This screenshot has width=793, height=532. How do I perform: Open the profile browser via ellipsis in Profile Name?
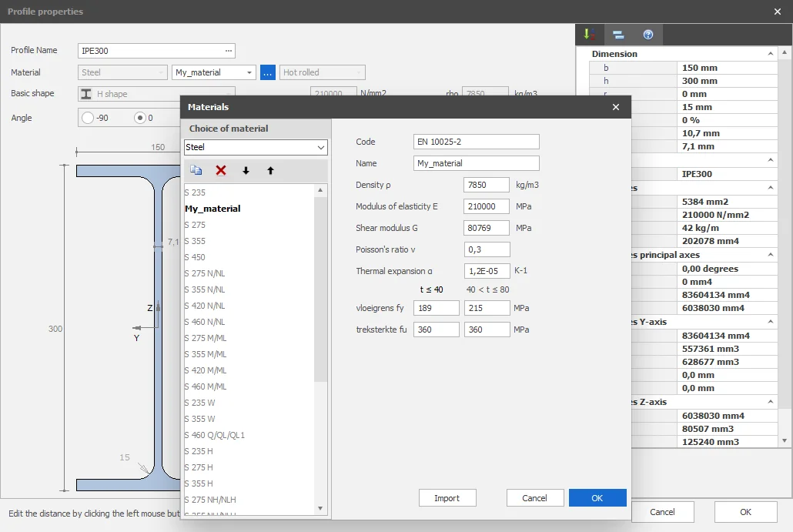[x=229, y=51]
